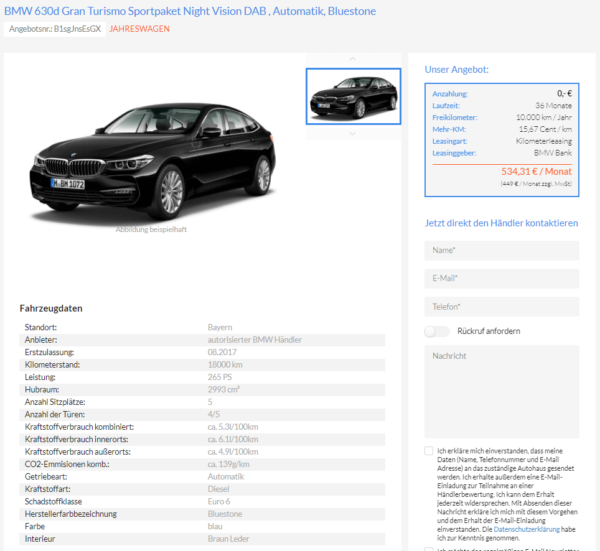This screenshot has width=600, height=551.
Task: Click the 36 Monate Laufzeit value
Action: pyautogui.click(x=553, y=106)
